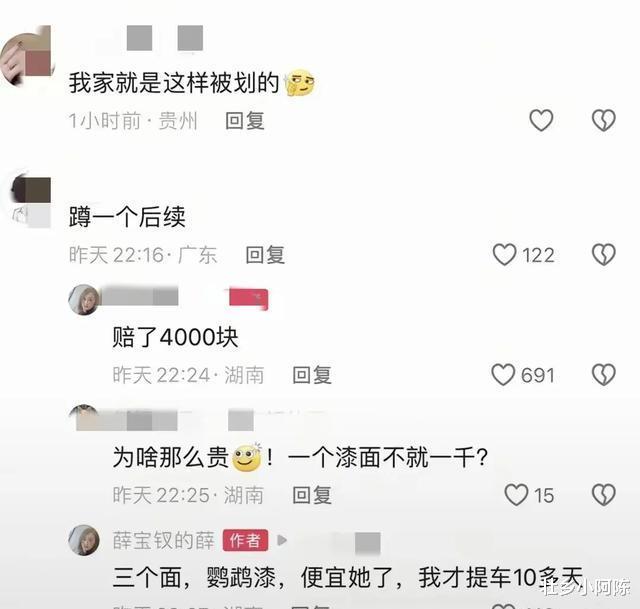
Task: Like the reply '赔了4000块'
Action: click(503, 375)
